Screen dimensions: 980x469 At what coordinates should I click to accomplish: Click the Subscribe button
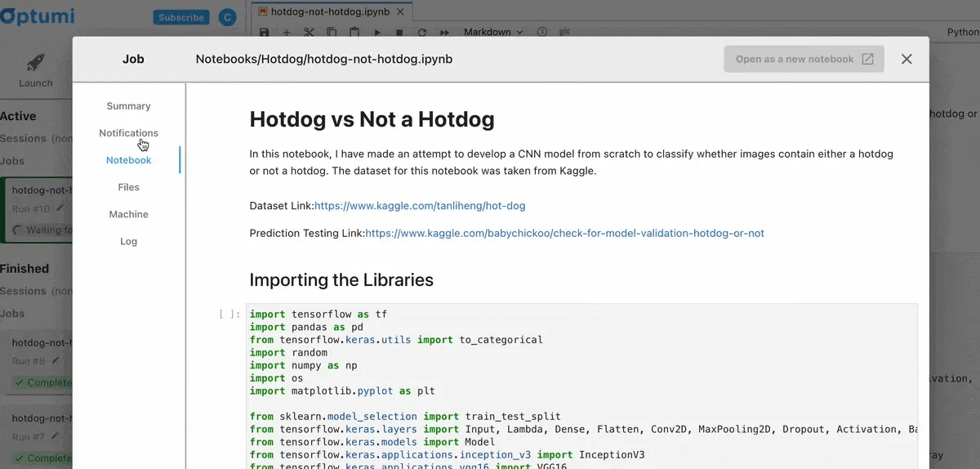181,17
